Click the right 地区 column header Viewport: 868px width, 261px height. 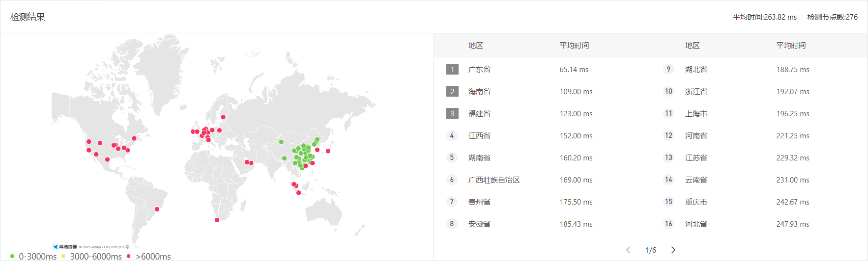(x=693, y=46)
